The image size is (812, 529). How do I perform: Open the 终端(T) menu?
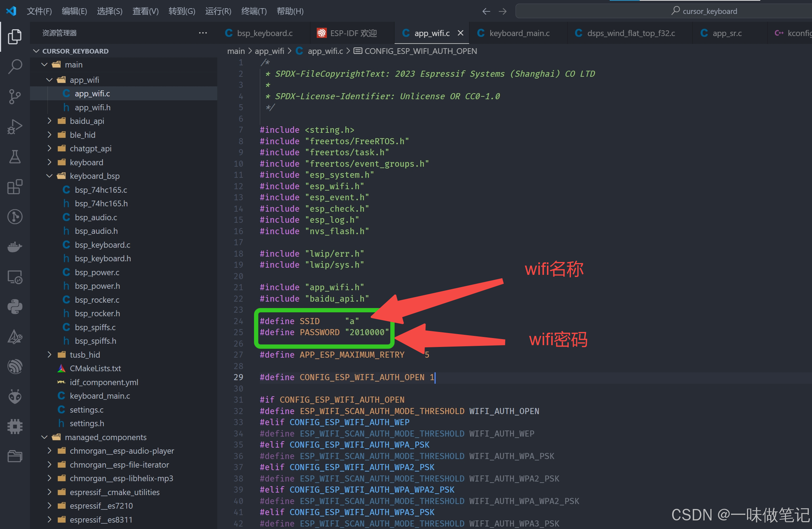254,11
